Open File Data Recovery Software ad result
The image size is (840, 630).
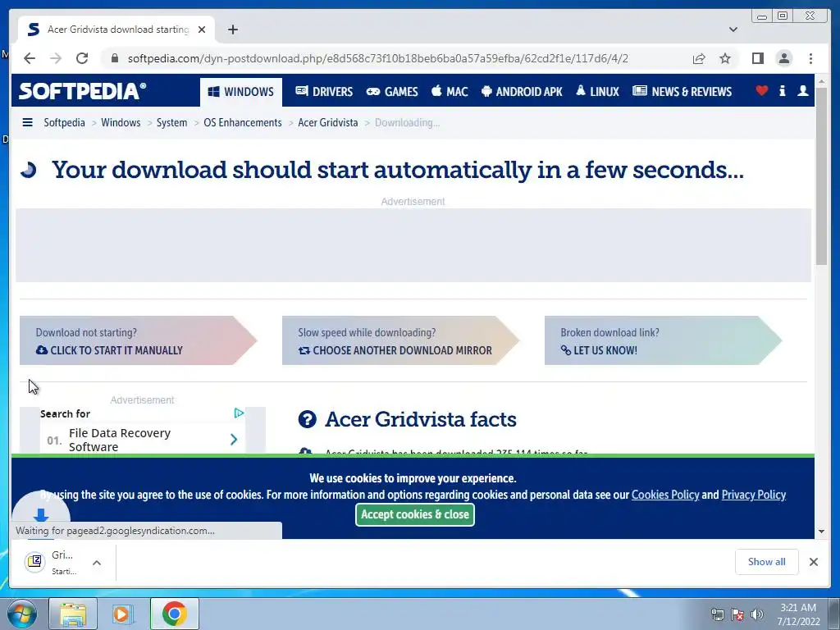point(143,440)
